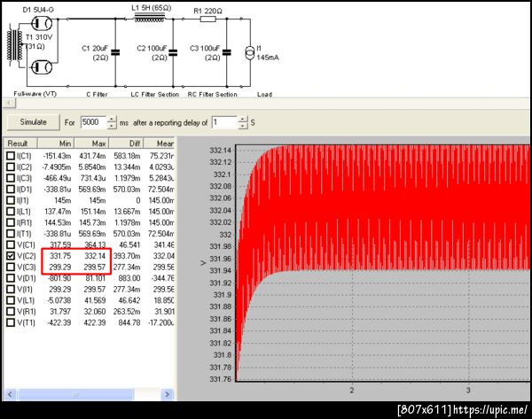532x419 pixels.
Task: Click the Result column header
Action: [20, 144]
